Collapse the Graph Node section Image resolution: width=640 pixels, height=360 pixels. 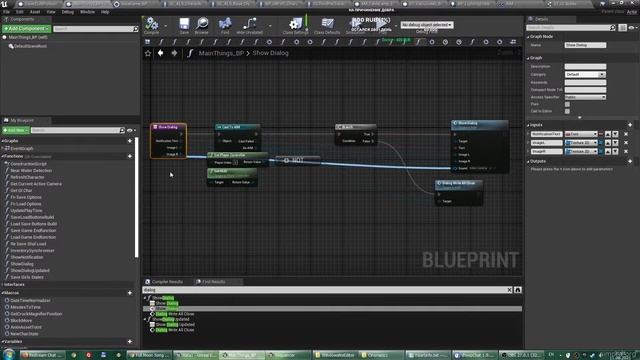[528, 37]
